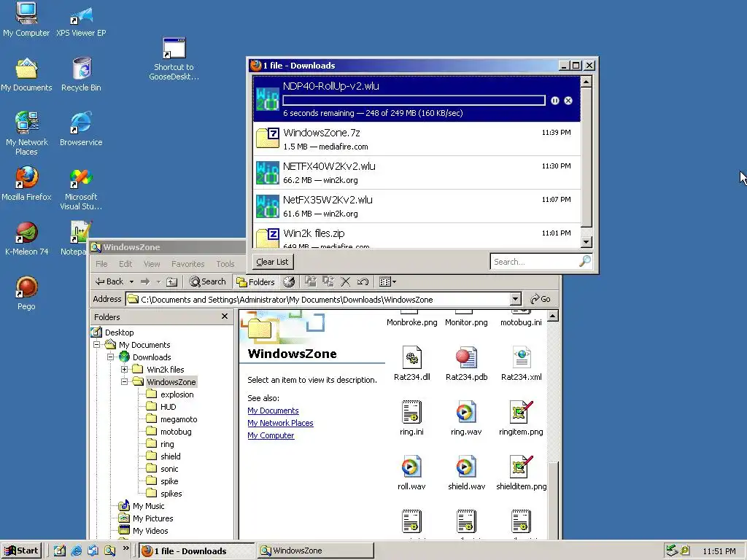Open the Address bar dropdown arrow
Viewport: 747px width, 560px height.
[x=516, y=299]
